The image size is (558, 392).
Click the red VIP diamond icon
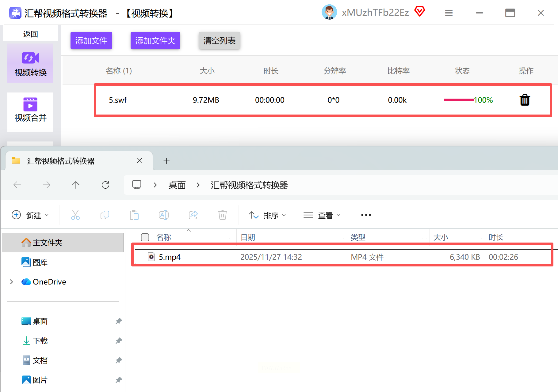click(419, 12)
